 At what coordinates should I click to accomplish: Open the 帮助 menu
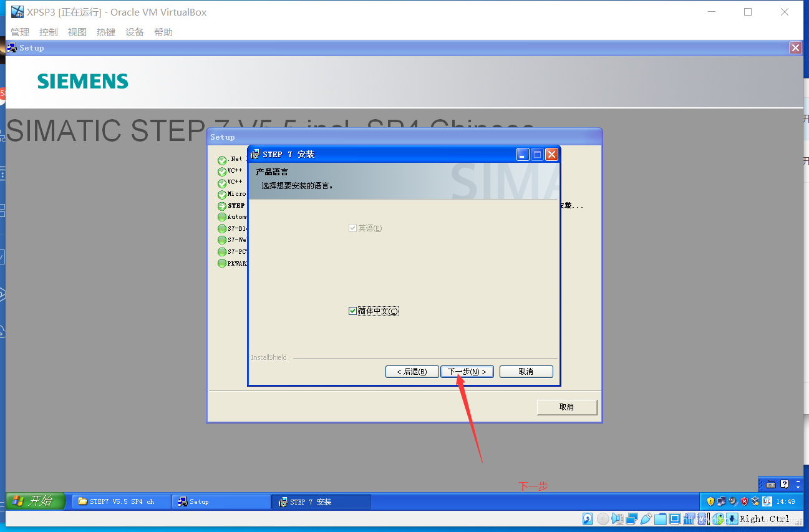click(x=163, y=32)
